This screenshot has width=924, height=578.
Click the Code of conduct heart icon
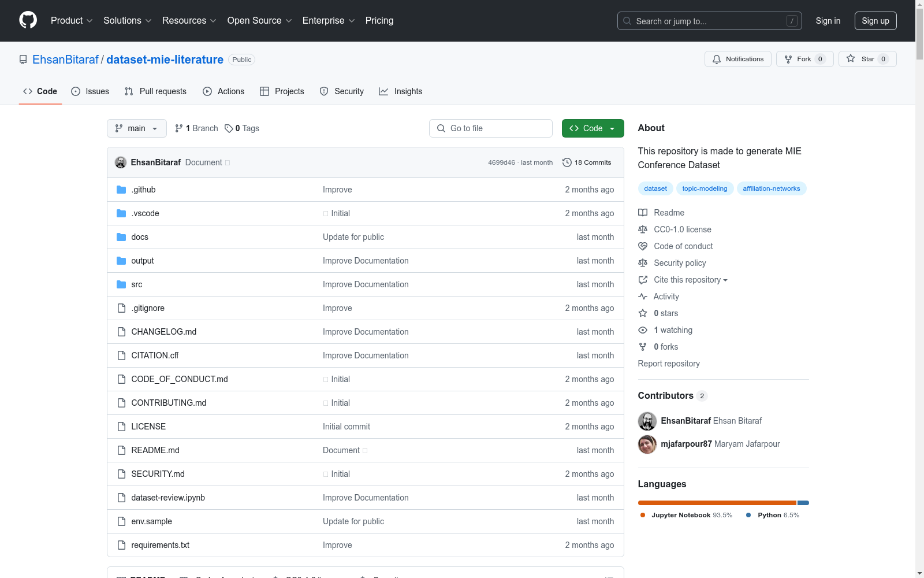point(643,246)
